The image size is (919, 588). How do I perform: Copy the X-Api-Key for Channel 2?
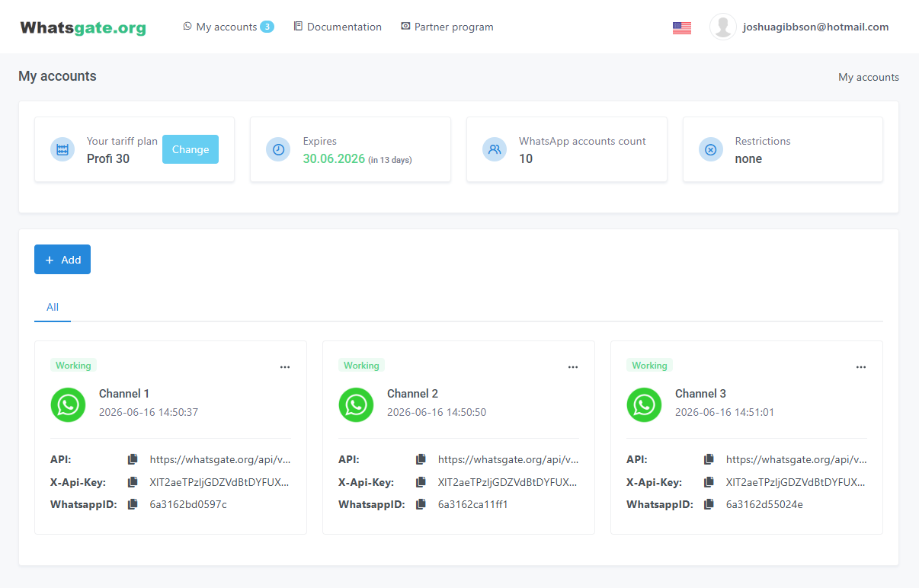click(x=421, y=482)
